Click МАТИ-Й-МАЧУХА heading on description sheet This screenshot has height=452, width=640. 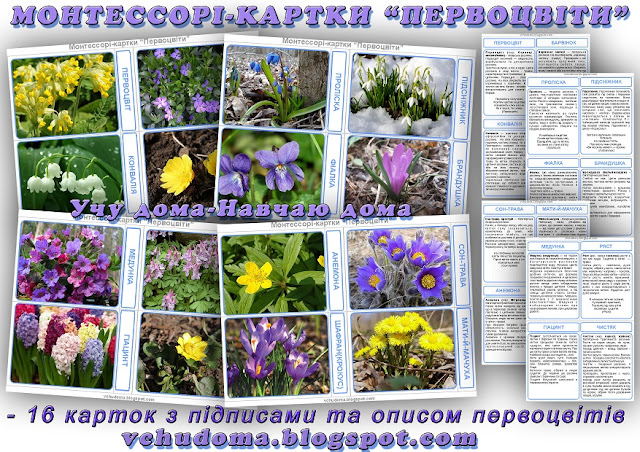(562, 209)
